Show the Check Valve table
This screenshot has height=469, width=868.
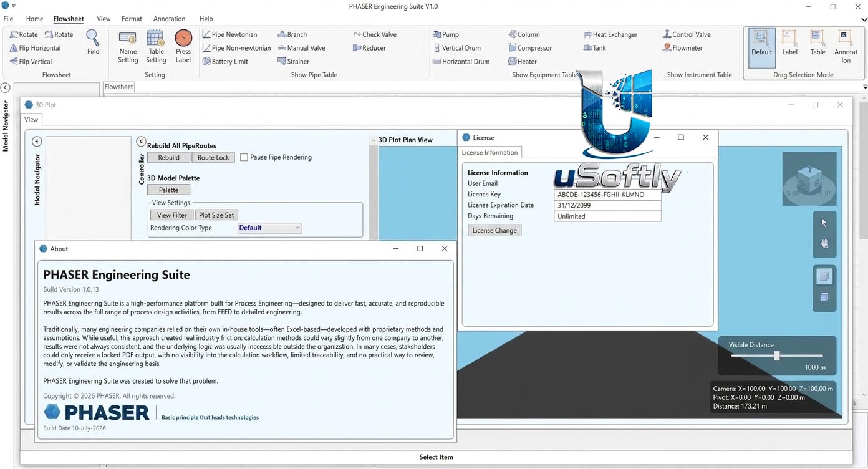click(374, 34)
